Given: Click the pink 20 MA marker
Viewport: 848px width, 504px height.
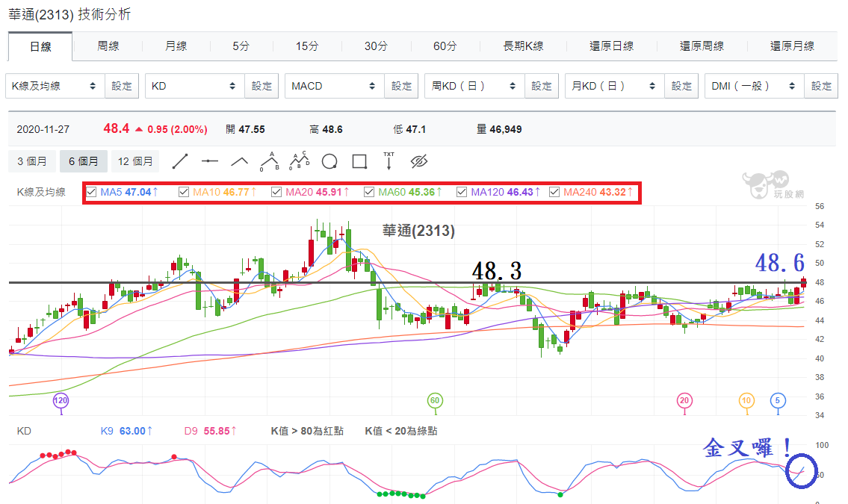Looking at the screenshot, I should [x=684, y=401].
